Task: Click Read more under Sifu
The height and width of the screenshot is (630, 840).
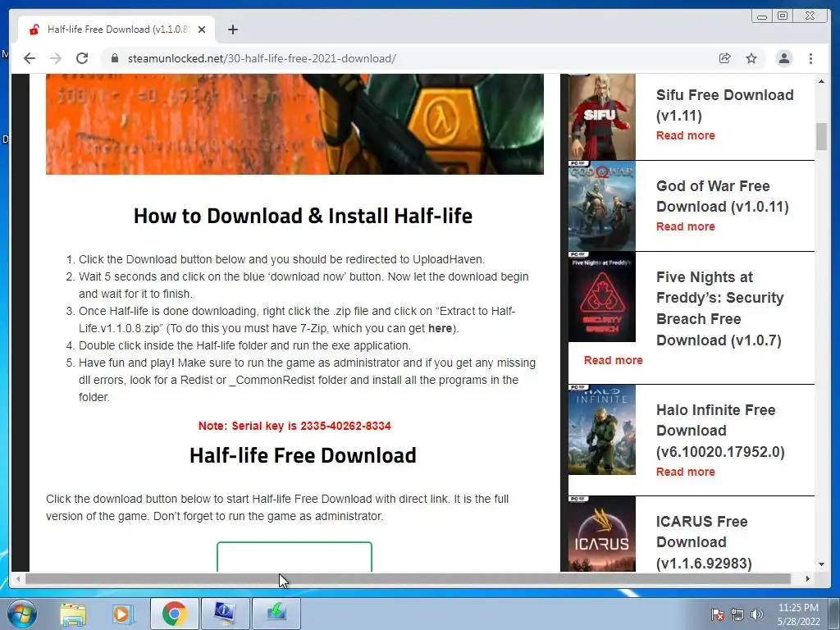Action: (x=685, y=135)
